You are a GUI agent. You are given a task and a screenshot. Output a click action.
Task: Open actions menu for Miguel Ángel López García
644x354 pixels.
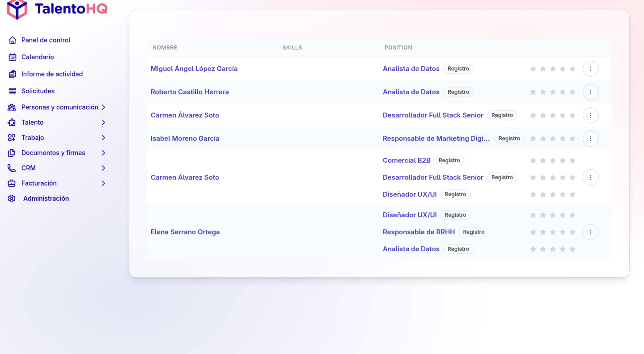point(590,69)
